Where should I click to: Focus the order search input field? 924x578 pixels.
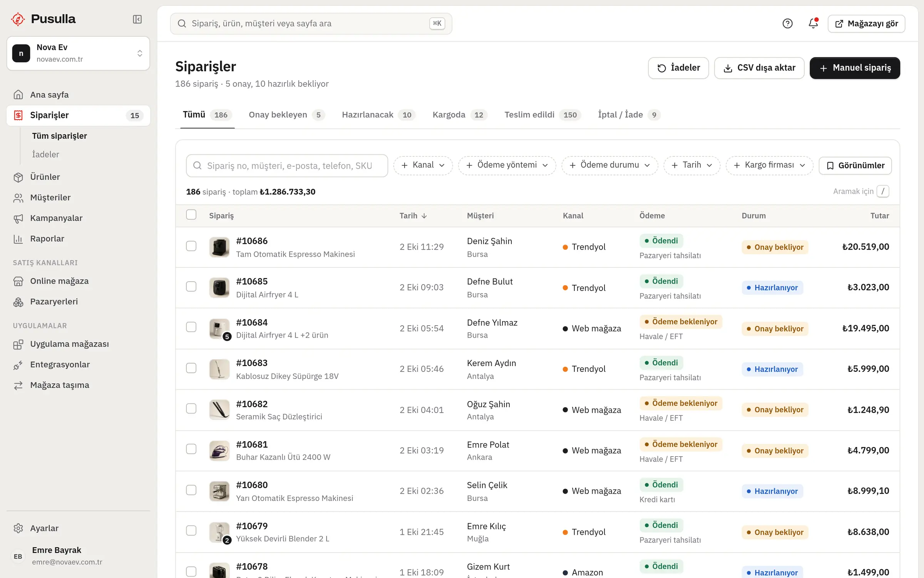(x=287, y=166)
